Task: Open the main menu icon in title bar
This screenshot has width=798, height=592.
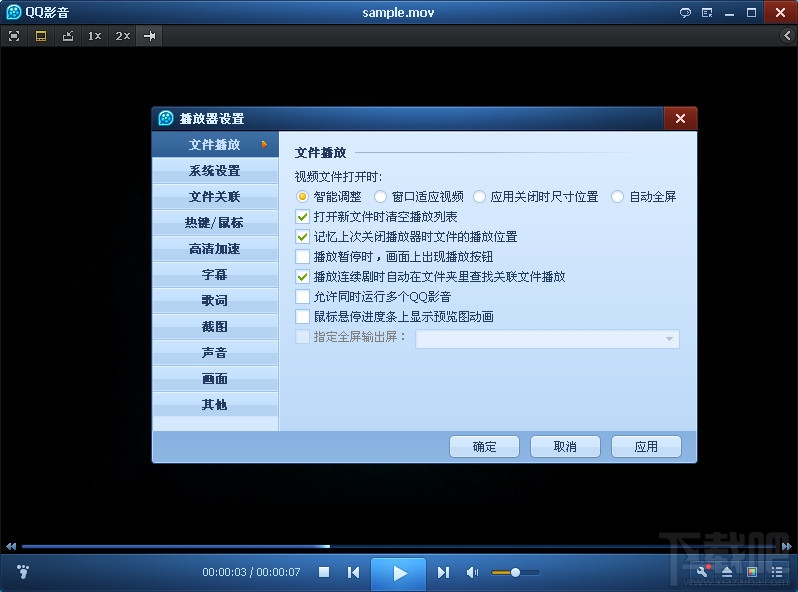Action: [707, 13]
